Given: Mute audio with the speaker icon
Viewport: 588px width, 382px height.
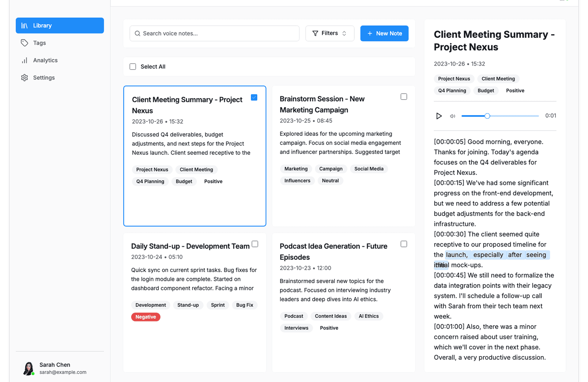Looking at the screenshot, I should pos(452,116).
